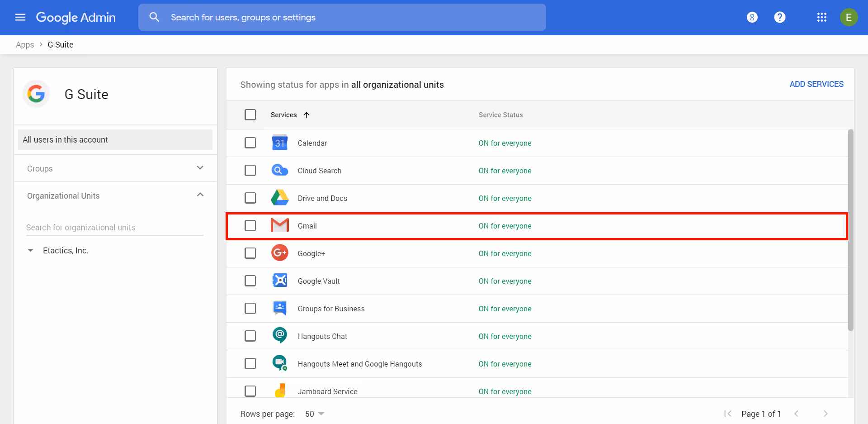Open the Jamboard Service name
Image resolution: width=868 pixels, height=424 pixels.
coord(327,391)
